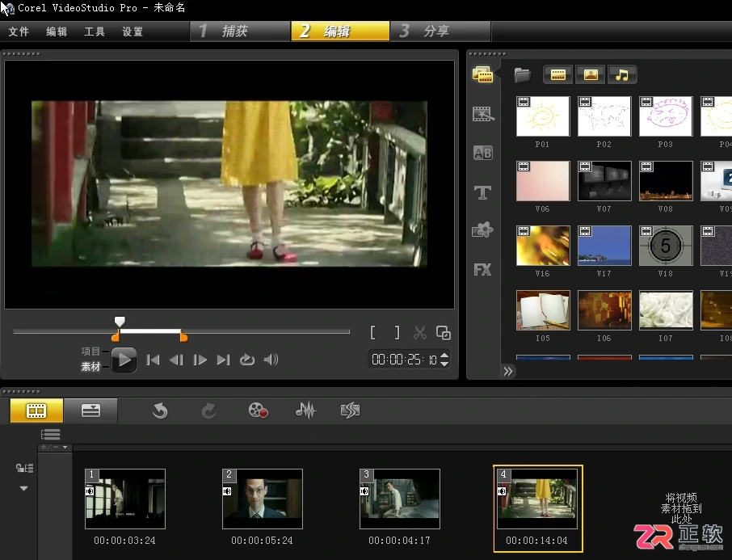Viewport: 732px width, 560px height.
Task: Open the Graphic library T icon
Action: point(482,192)
